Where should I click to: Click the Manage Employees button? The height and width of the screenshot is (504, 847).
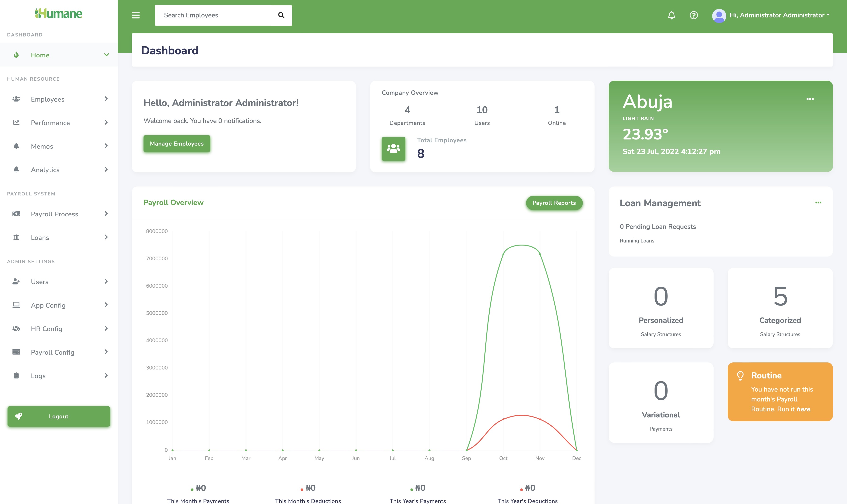click(x=177, y=144)
